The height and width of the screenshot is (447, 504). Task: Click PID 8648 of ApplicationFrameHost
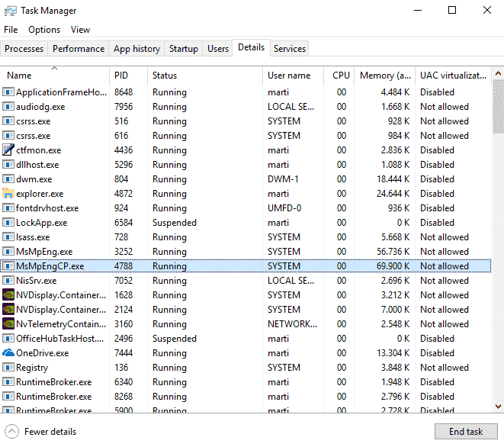[x=124, y=92]
